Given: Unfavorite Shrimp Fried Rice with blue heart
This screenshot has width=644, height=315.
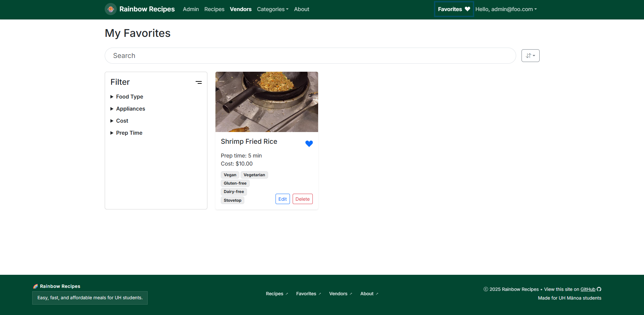Looking at the screenshot, I should coord(309,143).
